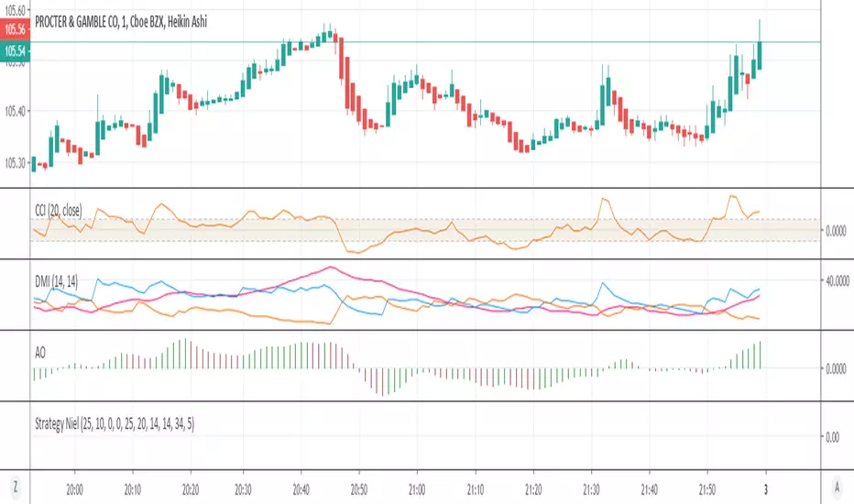This screenshot has width=854, height=504.
Task: Click the 21:20 time axis label
Action: tap(533, 489)
